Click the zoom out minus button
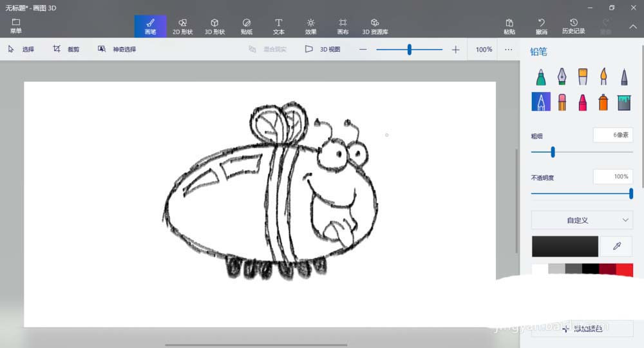Screen dimensions: 644x348 point(363,50)
